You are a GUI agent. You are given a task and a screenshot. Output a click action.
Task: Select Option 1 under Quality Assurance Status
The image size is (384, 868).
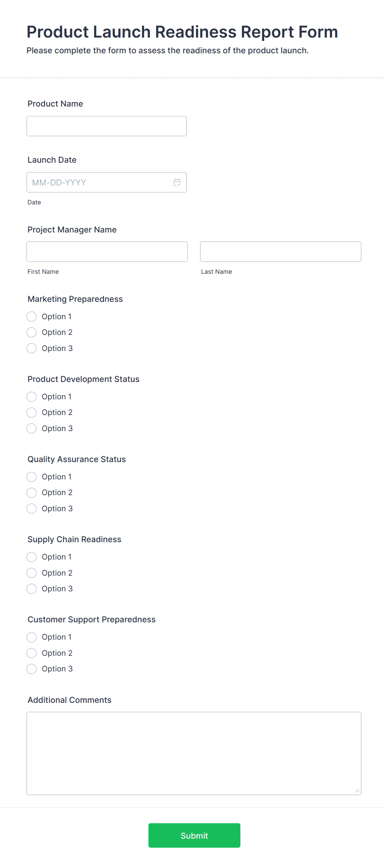[32, 477]
